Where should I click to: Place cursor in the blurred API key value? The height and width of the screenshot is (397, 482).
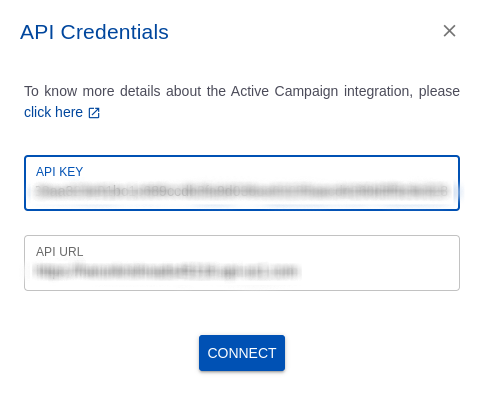[242, 192]
